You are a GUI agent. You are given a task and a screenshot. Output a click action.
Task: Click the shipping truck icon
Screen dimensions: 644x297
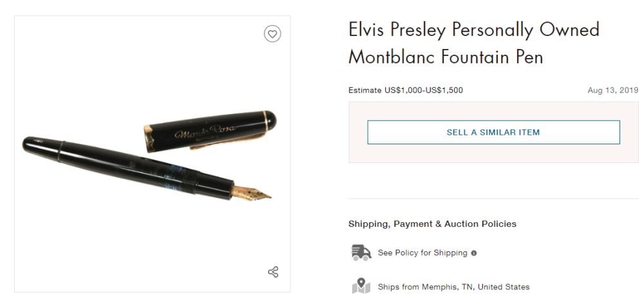click(x=361, y=253)
